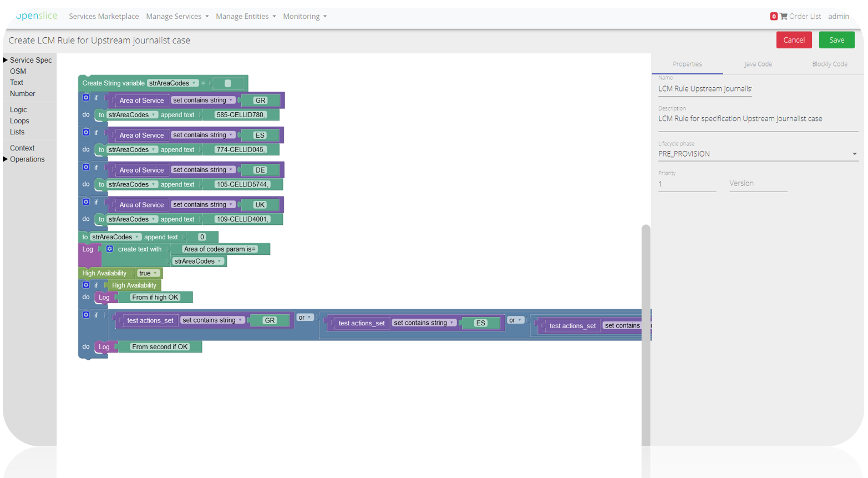
Task: Click the gear icon on the UK if block
Action: pyautogui.click(x=86, y=202)
